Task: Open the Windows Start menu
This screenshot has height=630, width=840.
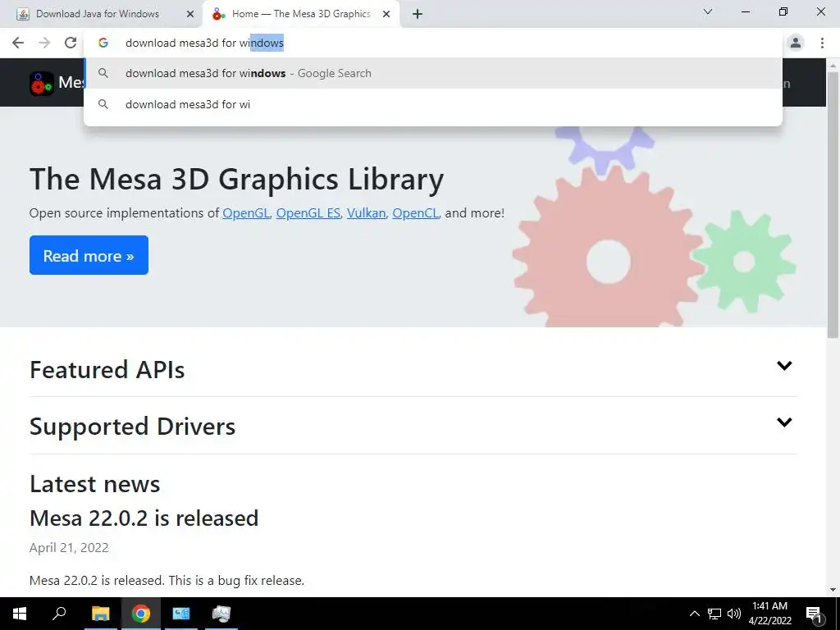Action: tap(20, 614)
